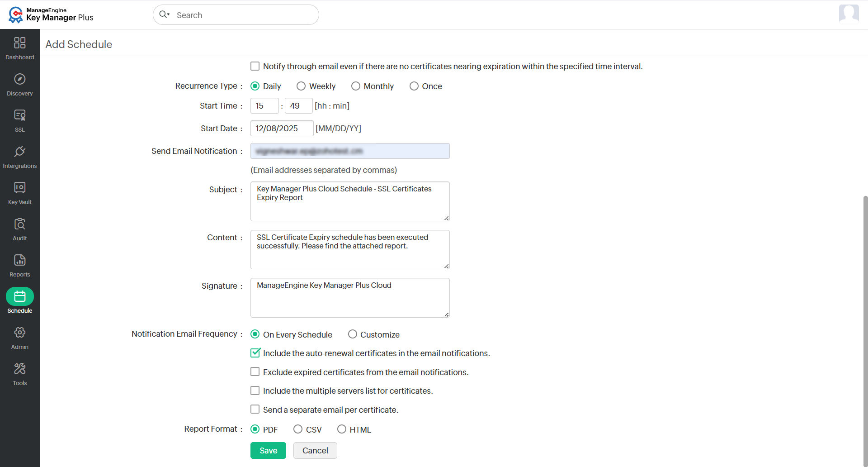868x467 pixels.
Task: Click into the Signature text area
Action: coord(350,298)
